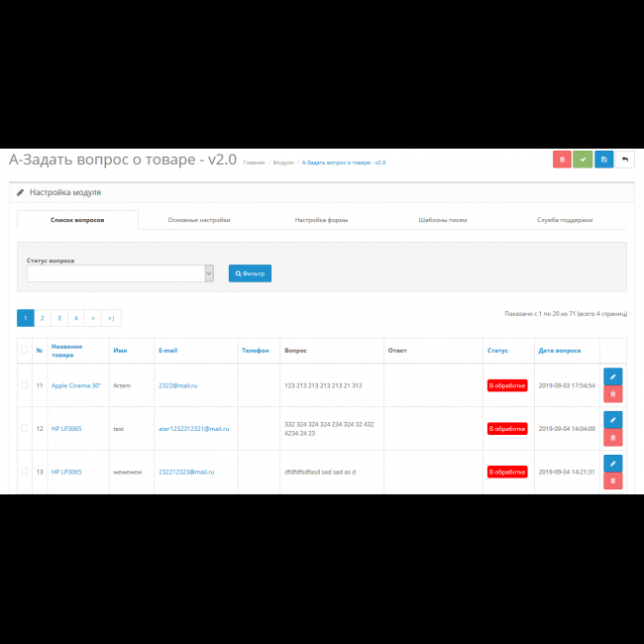644x644 pixels.
Task: Click the green checkmark apply button
Action: click(x=583, y=160)
